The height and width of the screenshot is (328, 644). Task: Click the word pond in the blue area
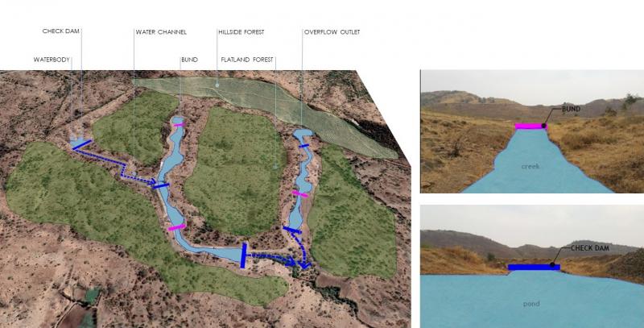pyautogui.click(x=531, y=304)
